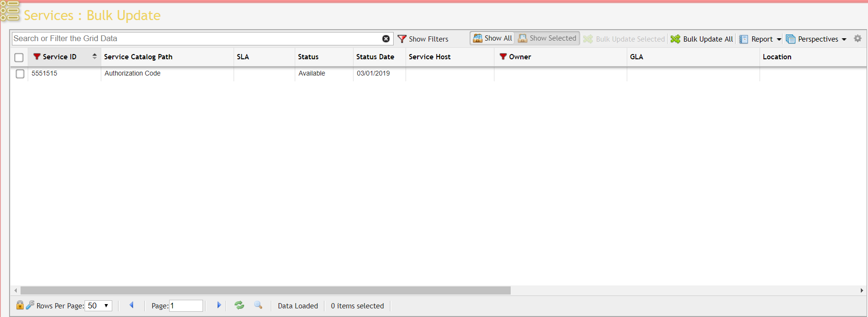
Task: Sort by Location column header
Action: [813, 57]
